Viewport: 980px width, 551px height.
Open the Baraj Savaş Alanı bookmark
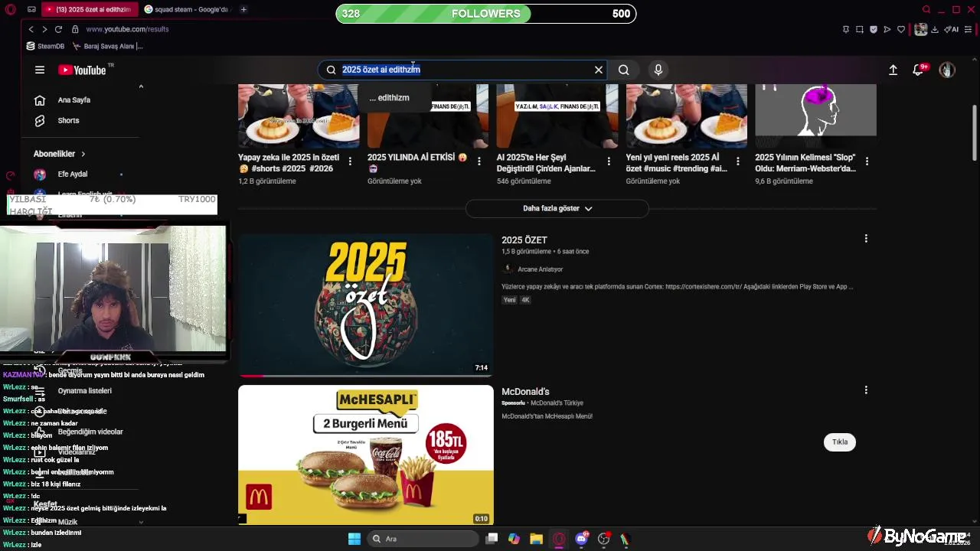click(x=108, y=46)
